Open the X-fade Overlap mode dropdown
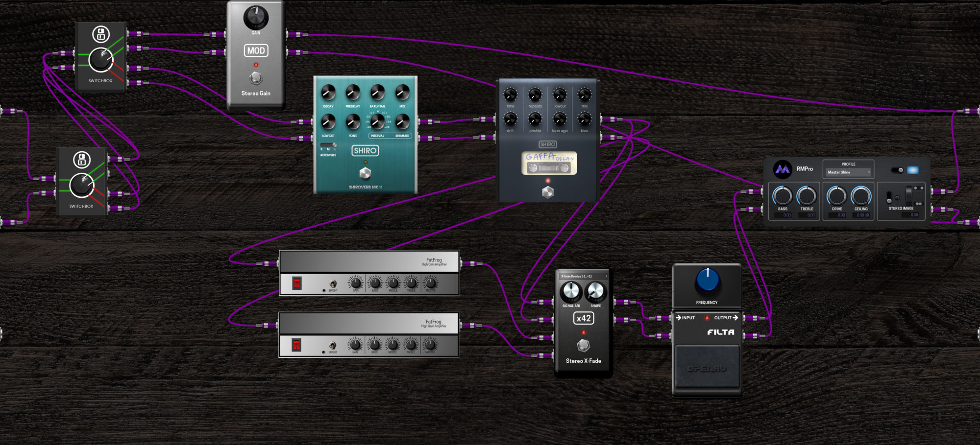This screenshot has width=980, height=445. (584, 276)
